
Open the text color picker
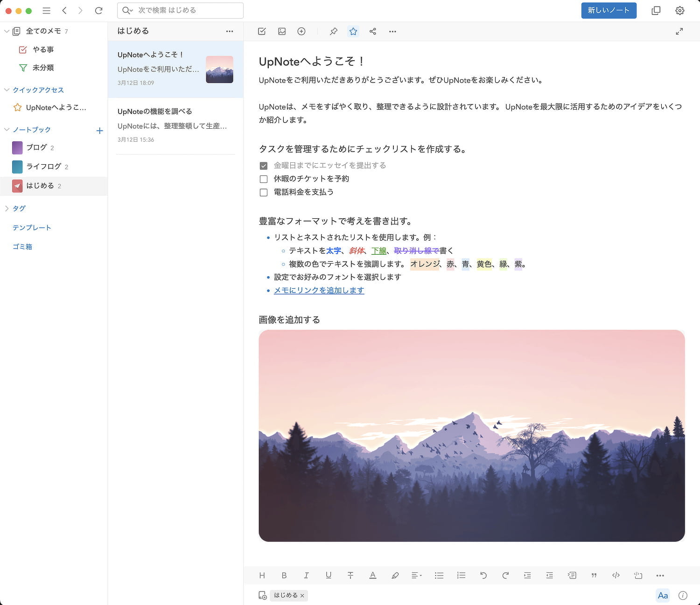click(x=372, y=576)
